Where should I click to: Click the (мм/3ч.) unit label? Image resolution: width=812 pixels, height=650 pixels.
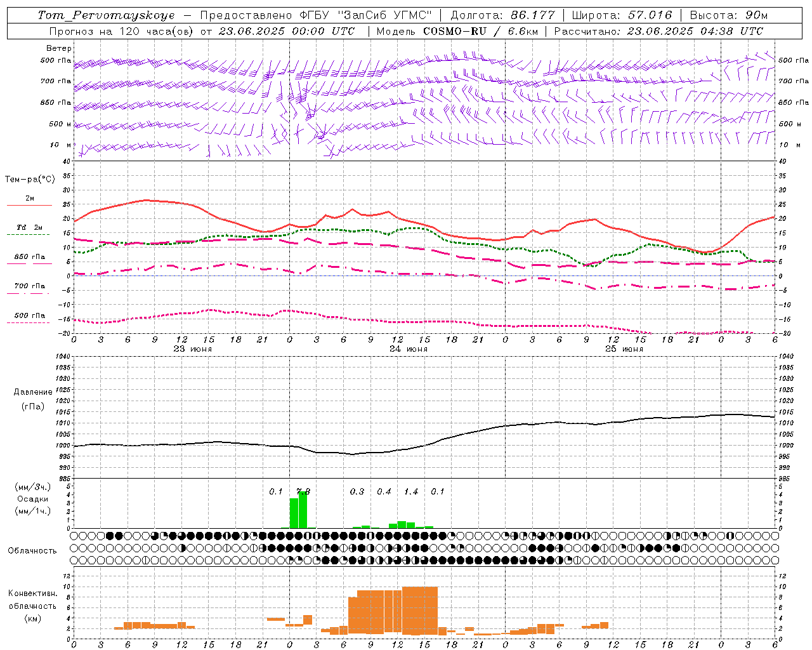point(32,487)
